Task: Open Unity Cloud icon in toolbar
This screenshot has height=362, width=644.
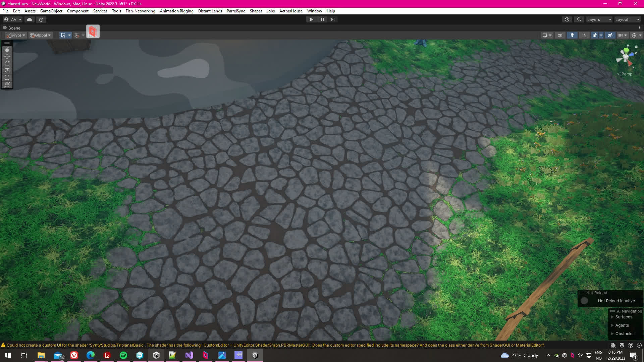Action: coord(30,19)
